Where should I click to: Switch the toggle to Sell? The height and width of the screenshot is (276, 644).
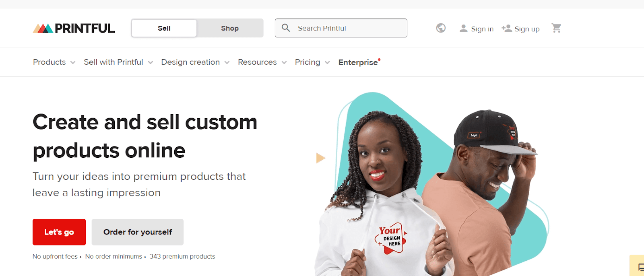click(x=164, y=28)
